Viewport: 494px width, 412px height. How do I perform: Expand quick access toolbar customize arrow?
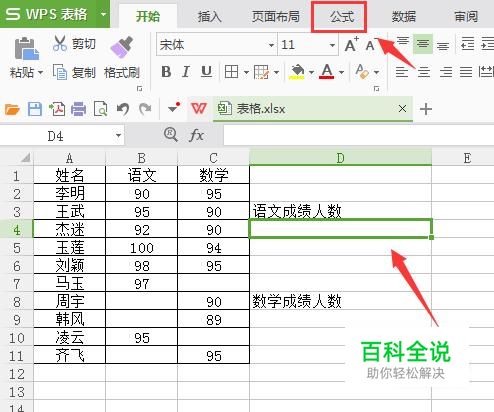[x=173, y=108]
